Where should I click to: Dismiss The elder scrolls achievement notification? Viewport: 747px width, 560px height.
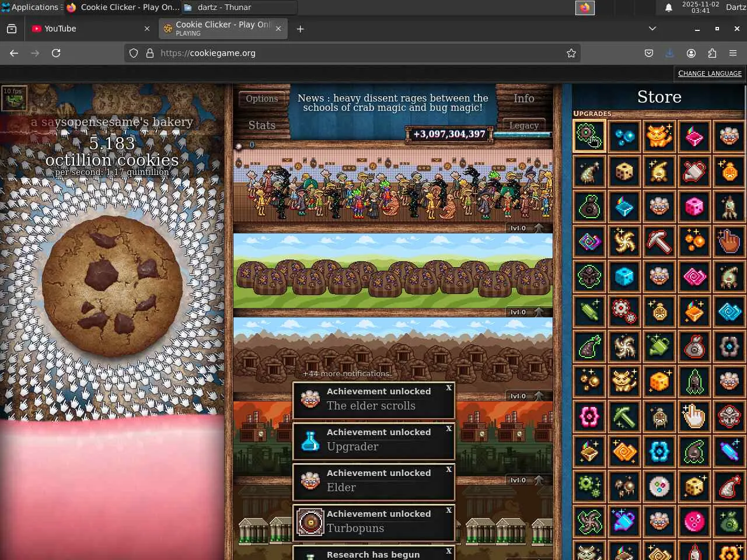449,388
